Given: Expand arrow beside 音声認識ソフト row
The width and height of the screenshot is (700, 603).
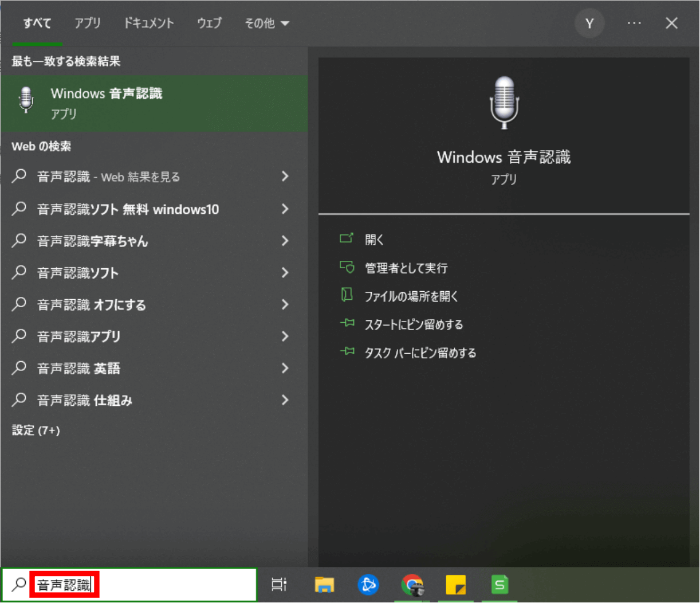Looking at the screenshot, I should (x=285, y=273).
